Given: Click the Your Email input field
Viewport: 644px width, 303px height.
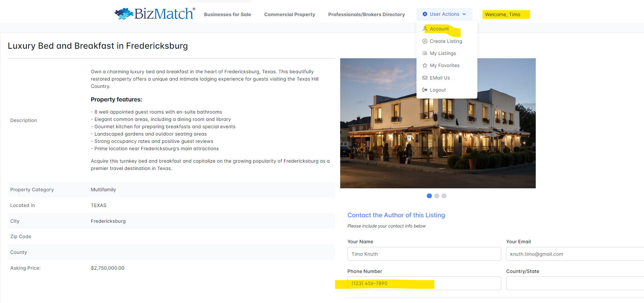Looking at the screenshot, I should point(574,254).
